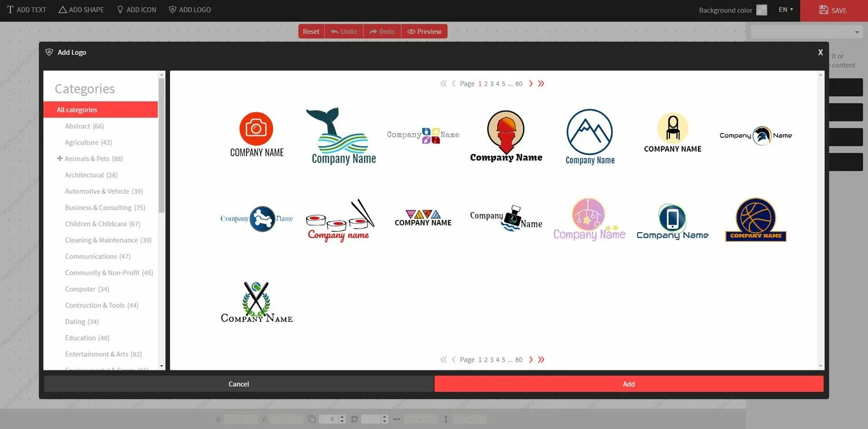Click ADD TEXT in the top toolbar

(27, 10)
